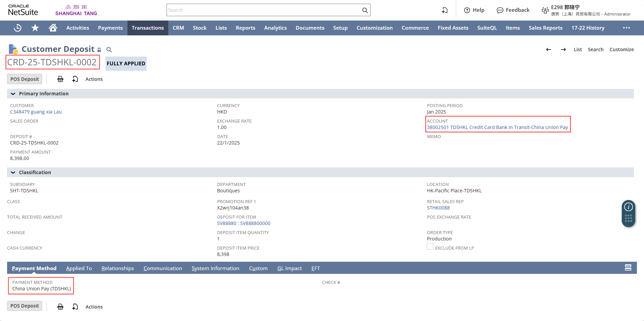Screen dimensions: 644x321
Task: Click the top POS Deposit button
Action: pyautogui.click(x=25, y=79)
